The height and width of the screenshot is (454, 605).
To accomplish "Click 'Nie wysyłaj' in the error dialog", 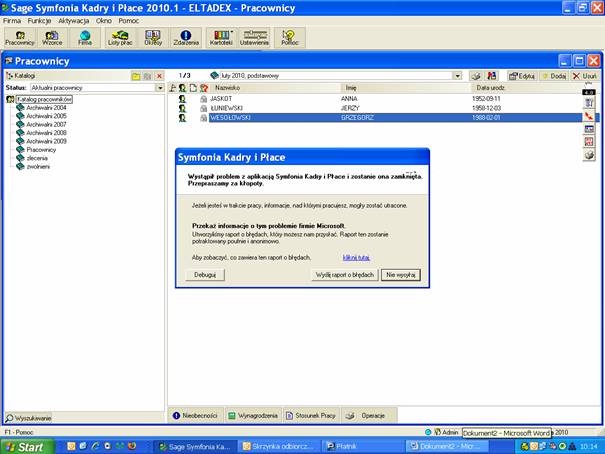I will point(401,274).
